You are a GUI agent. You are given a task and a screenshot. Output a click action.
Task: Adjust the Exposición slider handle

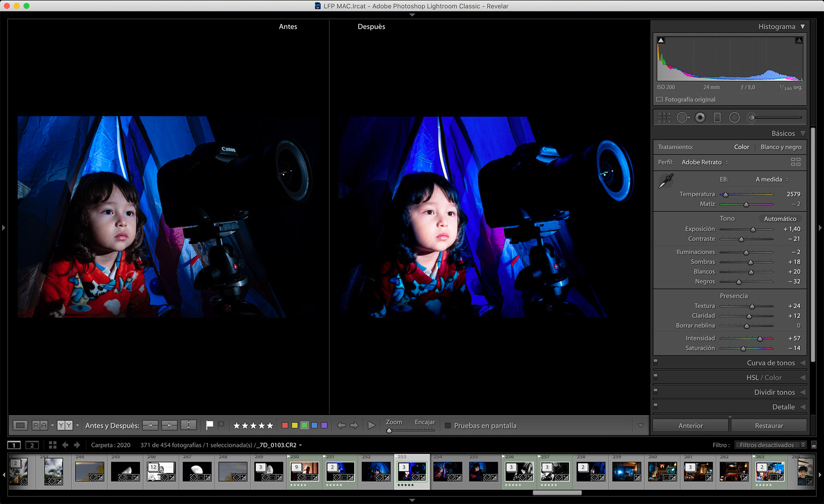click(x=753, y=229)
